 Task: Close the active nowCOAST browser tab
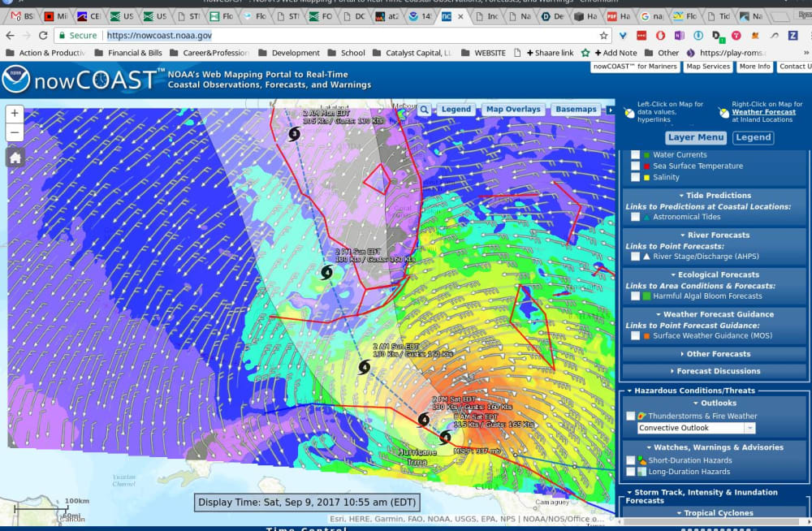tap(460, 16)
